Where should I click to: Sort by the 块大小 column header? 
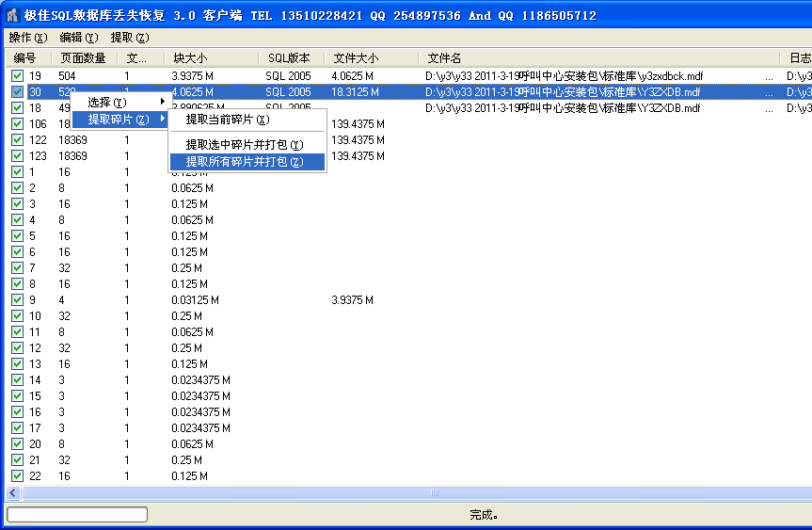point(212,58)
